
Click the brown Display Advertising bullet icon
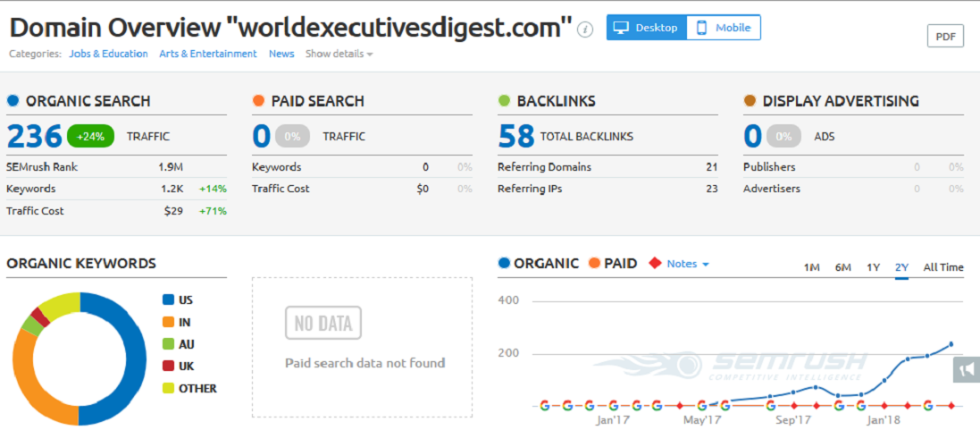pos(750,101)
